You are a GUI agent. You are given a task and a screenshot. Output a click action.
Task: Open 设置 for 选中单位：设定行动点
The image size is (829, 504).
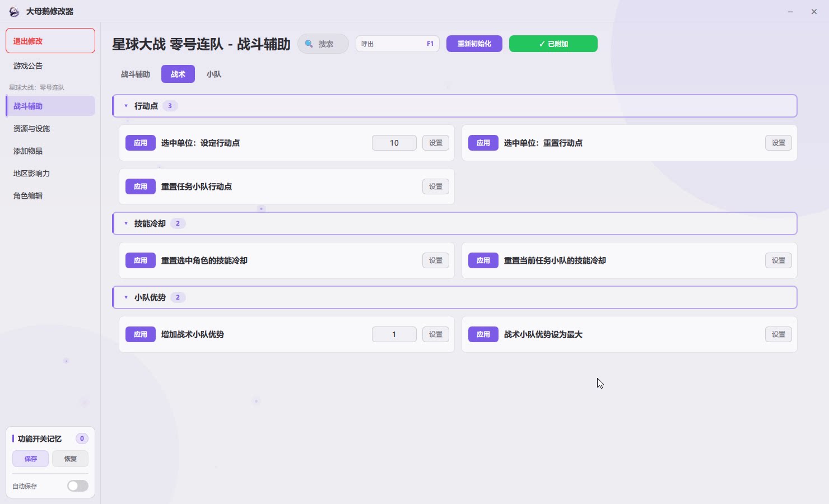coord(436,143)
